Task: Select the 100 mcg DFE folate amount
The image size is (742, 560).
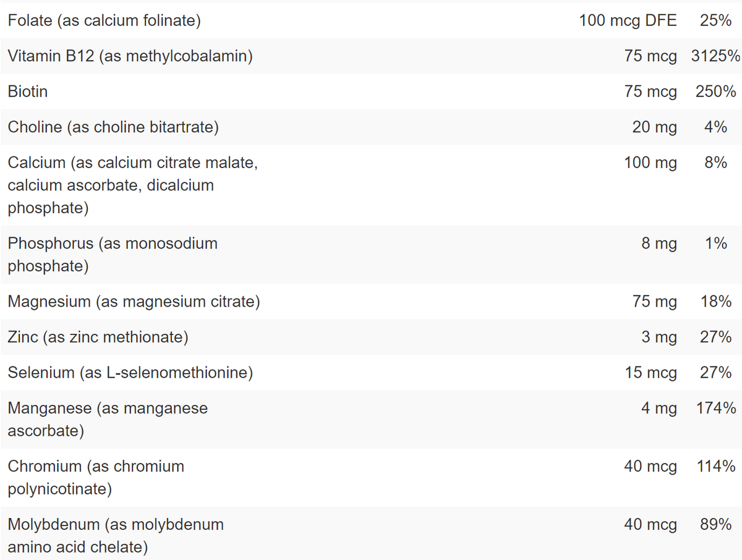Action: pos(628,20)
